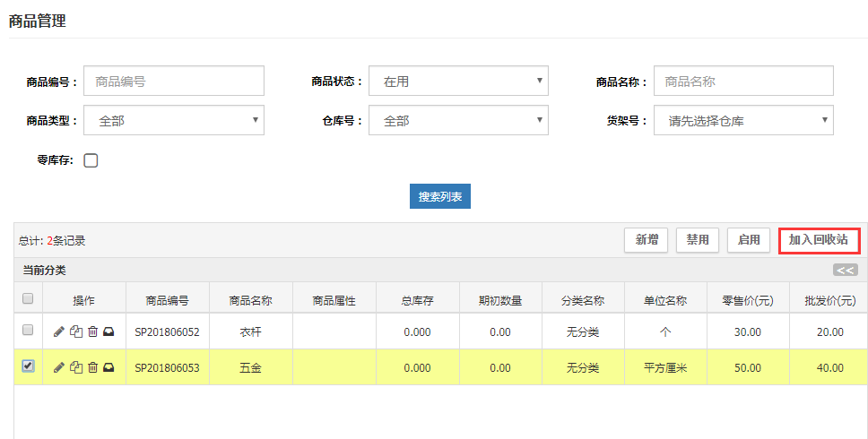This screenshot has width=868, height=439.
Task: Click edit pencil icon for product 衣杆
Action: pyautogui.click(x=59, y=331)
